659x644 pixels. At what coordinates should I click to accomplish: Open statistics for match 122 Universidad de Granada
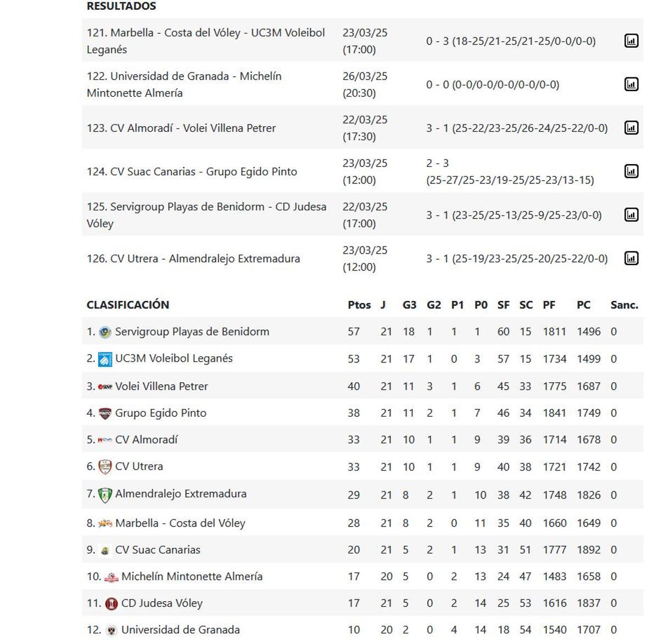(x=633, y=84)
